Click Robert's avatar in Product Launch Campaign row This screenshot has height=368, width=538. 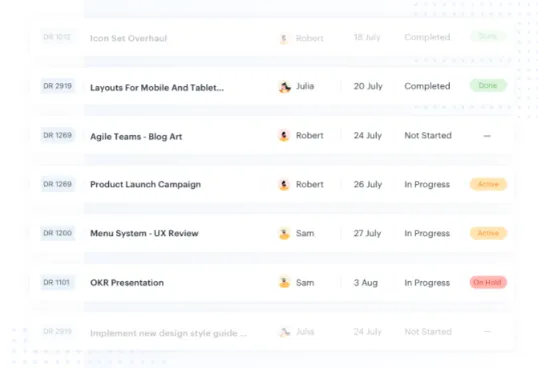click(x=284, y=185)
